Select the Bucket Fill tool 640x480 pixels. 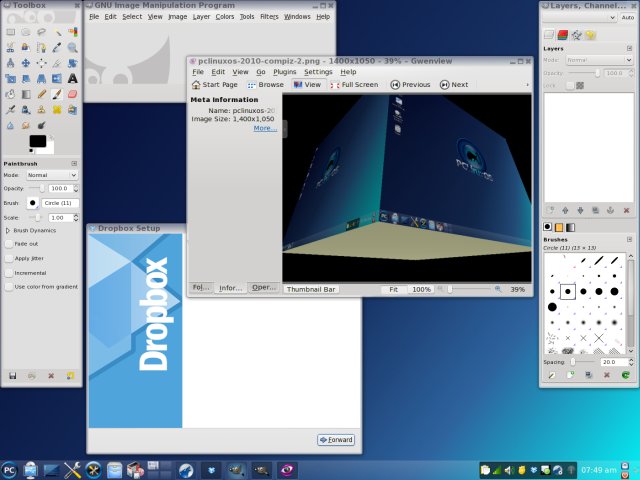(10, 94)
